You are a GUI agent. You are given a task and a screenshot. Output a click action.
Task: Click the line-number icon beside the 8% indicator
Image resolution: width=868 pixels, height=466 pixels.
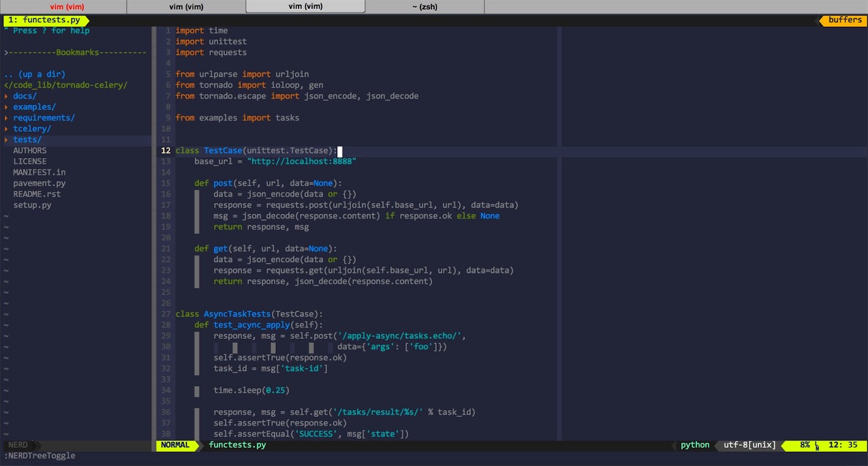click(x=816, y=444)
